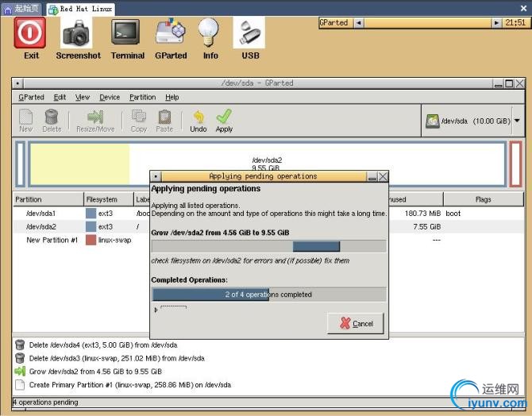Image resolution: width=532 pixels, height=416 pixels.
Task: Open window menu button of Applying dialog
Action: pyautogui.click(x=156, y=176)
